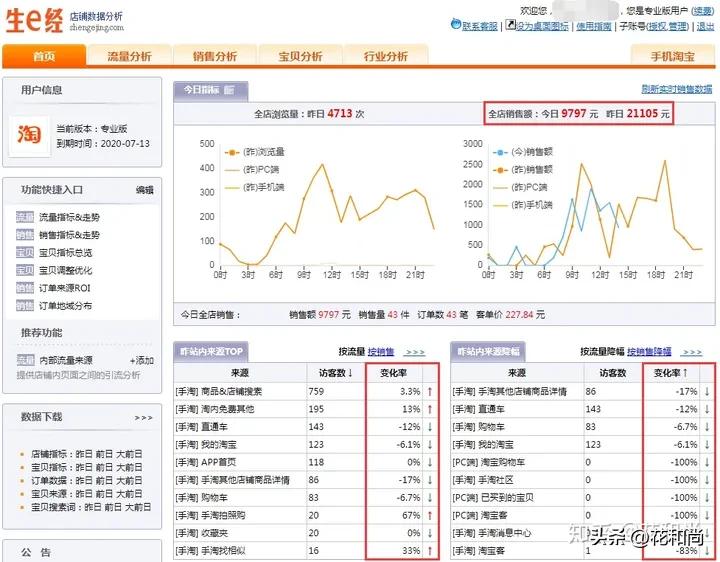
Task: Click +添加 next to 内部流量来源
Action: (x=142, y=360)
